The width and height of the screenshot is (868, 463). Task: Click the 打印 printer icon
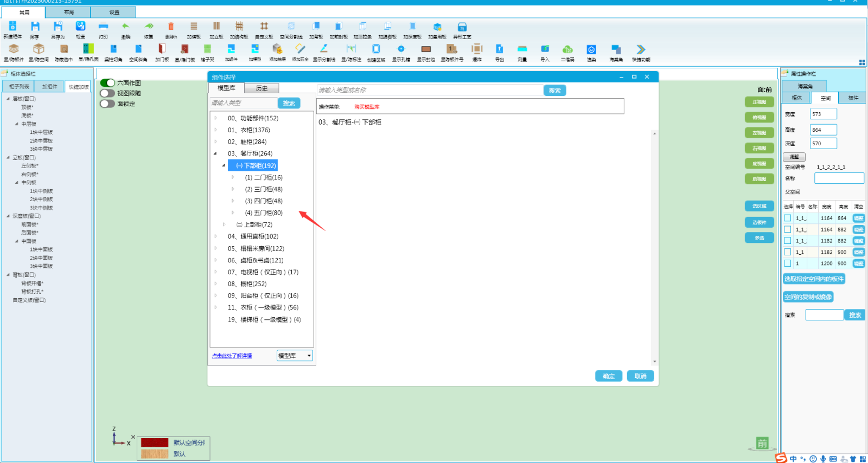(x=103, y=27)
